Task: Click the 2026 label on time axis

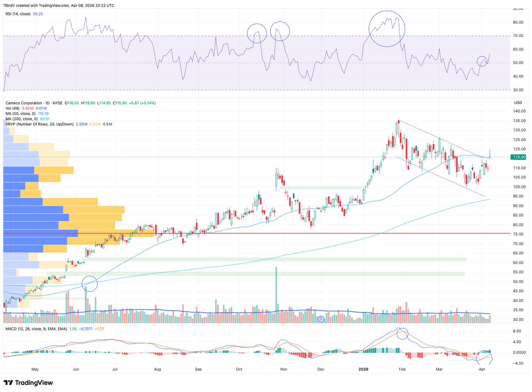Action: pyautogui.click(x=364, y=369)
